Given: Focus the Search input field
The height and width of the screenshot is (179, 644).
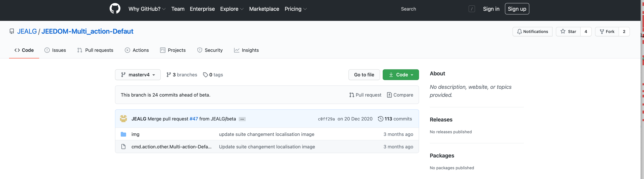Looking at the screenshot, I should pyautogui.click(x=436, y=9).
